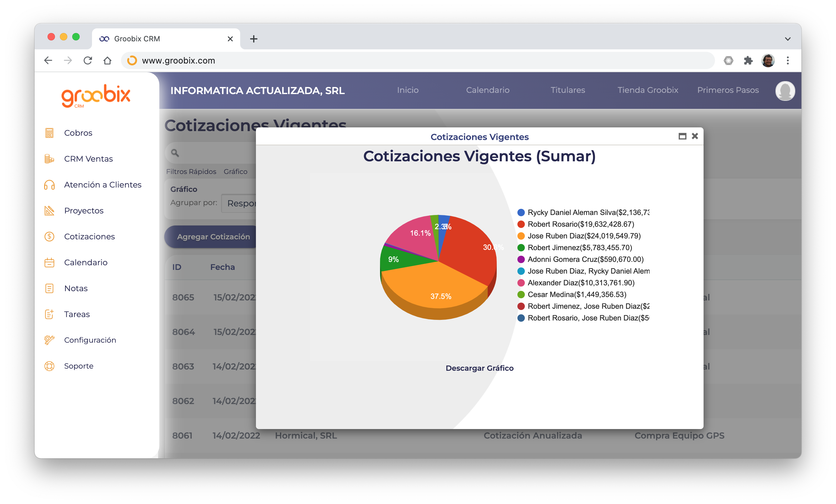
Task: Click Cesar Medina legend entry
Action: coord(572,295)
